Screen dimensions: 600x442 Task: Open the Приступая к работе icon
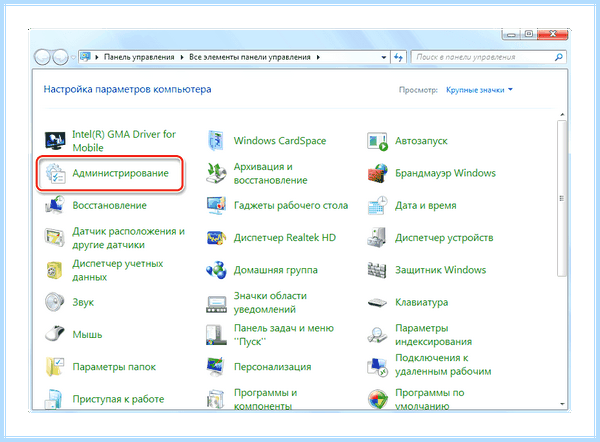click(x=53, y=400)
